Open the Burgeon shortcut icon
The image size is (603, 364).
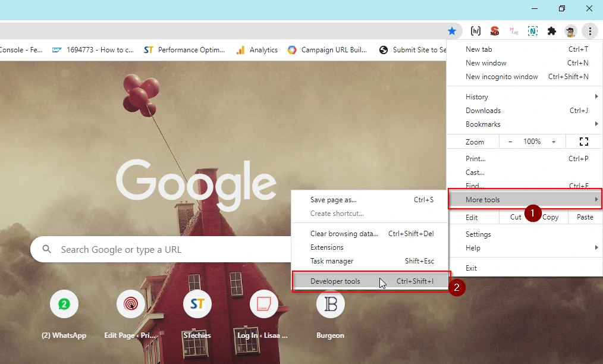(331, 304)
